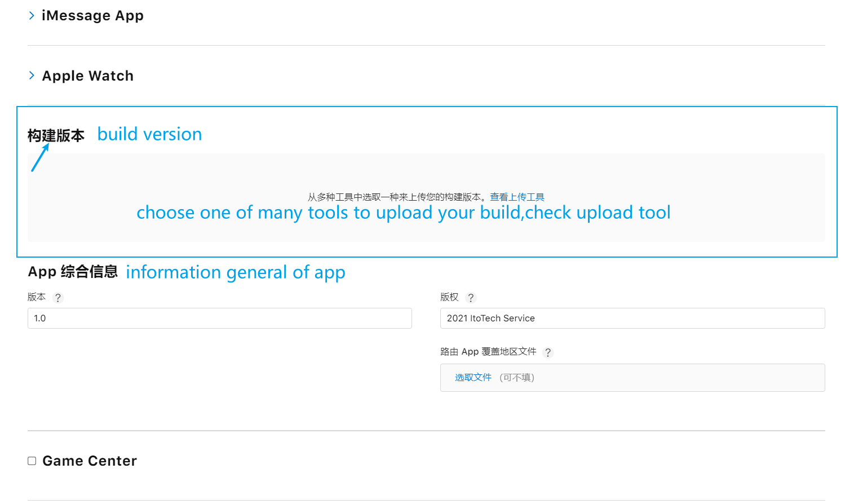Show help for 路由 App 覆盖地区文件
Screen dimensions: 845x504
[548, 352]
